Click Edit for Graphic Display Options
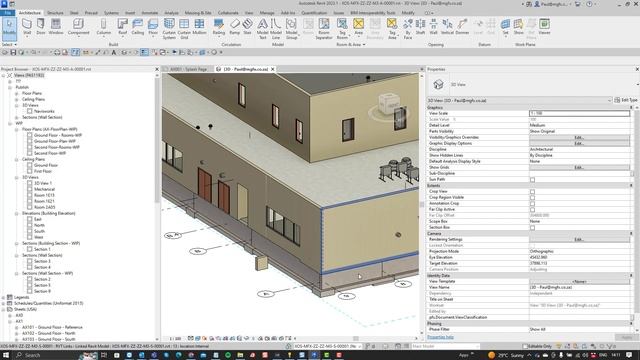This screenshot has width=640, height=360. coord(579,144)
